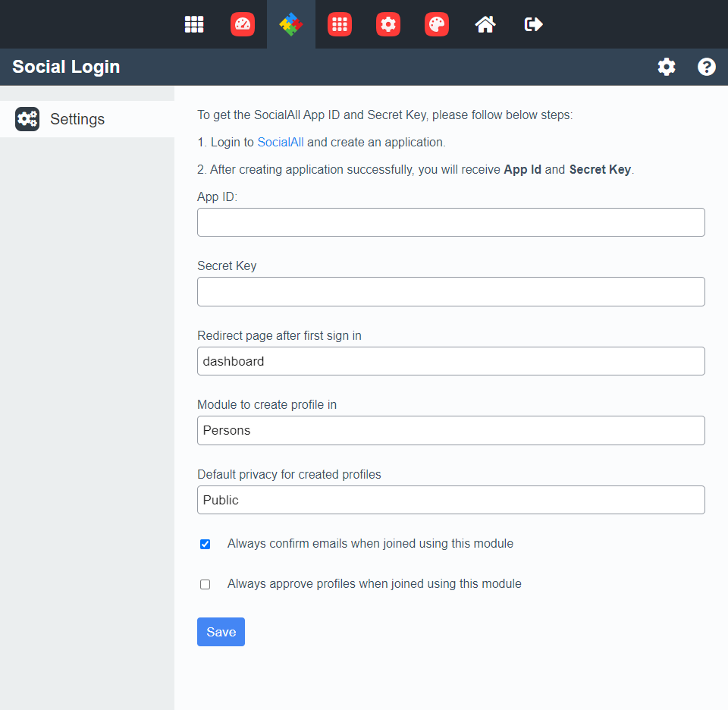Open the red paint palette icon
The width and height of the screenshot is (728, 710).
pos(437,24)
